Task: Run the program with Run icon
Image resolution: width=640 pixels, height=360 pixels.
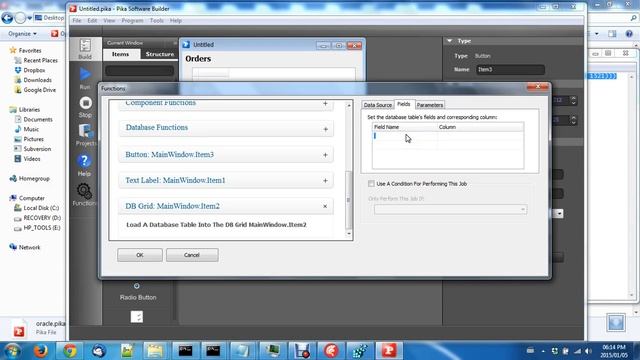Action: (85, 74)
